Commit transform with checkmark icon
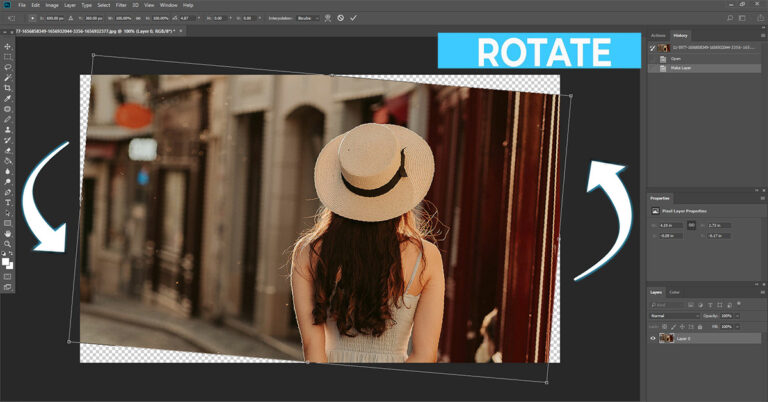Viewport: 768px width, 402px height. pos(353,17)
